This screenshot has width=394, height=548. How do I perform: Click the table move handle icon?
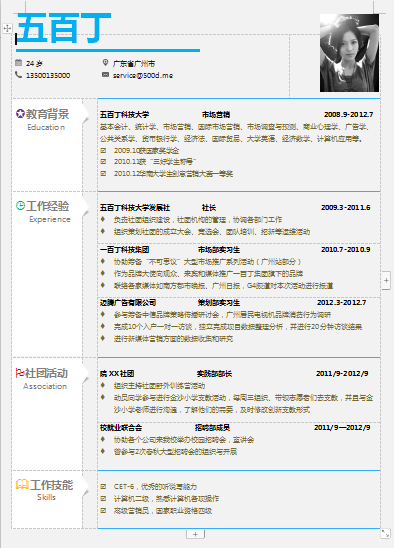7,28
